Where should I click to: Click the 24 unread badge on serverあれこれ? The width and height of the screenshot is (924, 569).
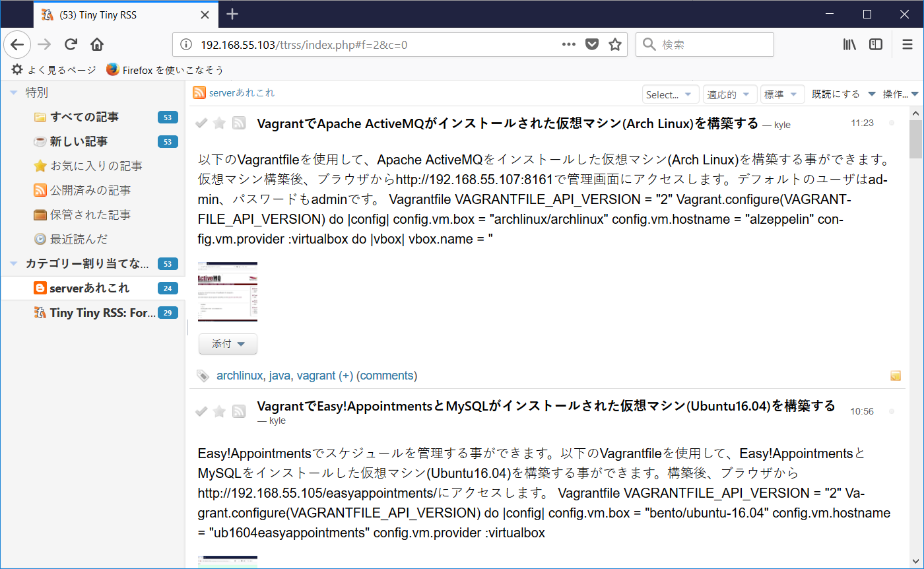coord(168,288)
